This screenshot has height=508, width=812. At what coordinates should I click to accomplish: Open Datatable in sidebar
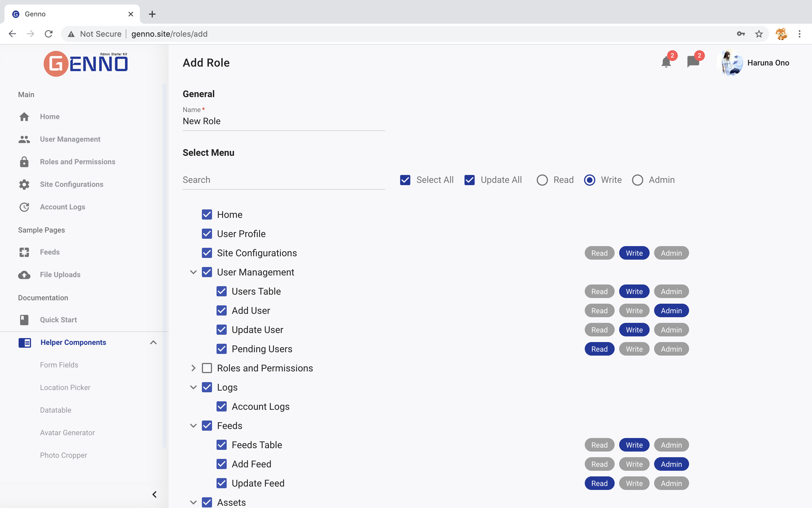tap(56, 410)
